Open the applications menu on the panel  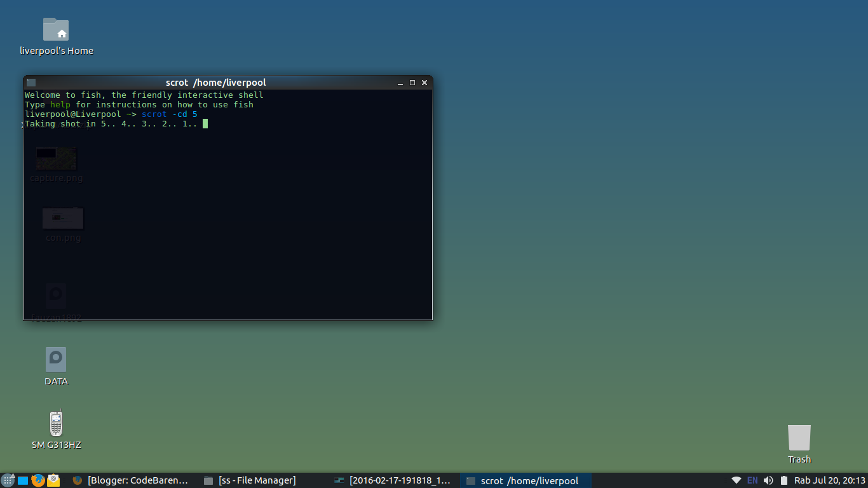coord(8,480)
